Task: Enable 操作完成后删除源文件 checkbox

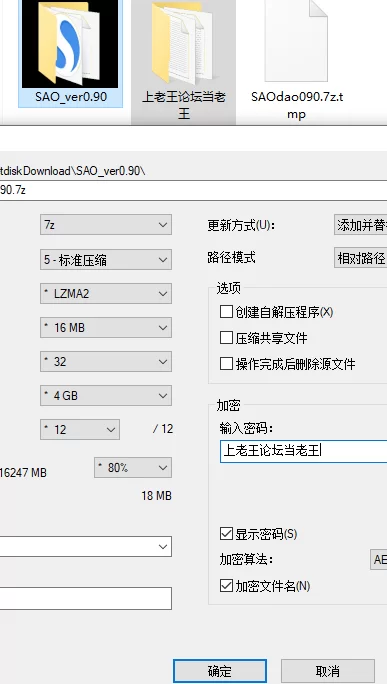Action: click(x=226, y=363)
